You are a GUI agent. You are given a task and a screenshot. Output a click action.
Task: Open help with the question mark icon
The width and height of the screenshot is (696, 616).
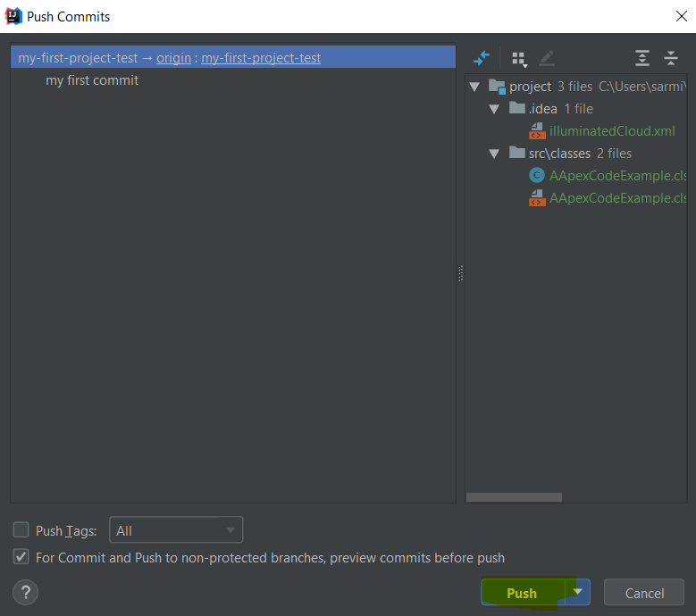point(26,592)
